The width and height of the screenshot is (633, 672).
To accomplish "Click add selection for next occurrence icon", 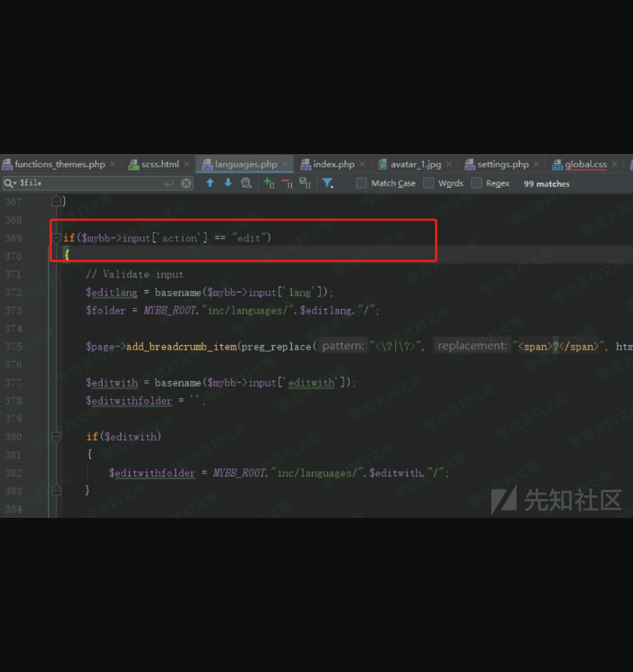I will pos(268,183).
